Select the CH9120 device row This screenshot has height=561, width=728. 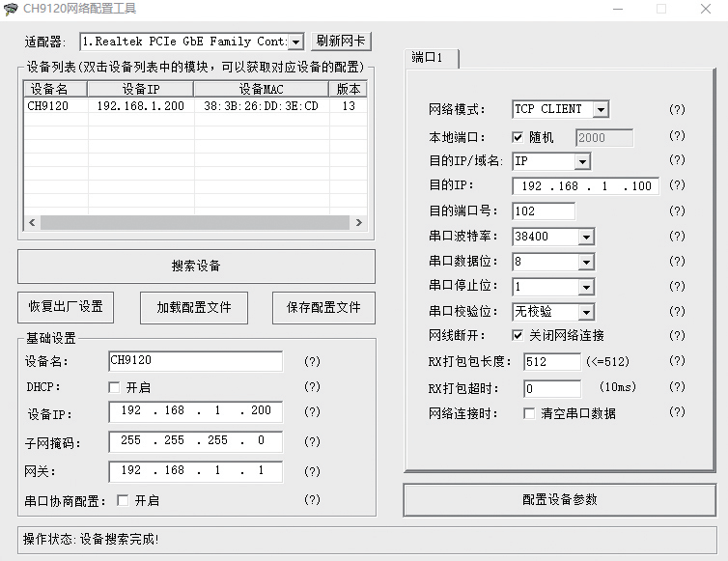(195, 106)
